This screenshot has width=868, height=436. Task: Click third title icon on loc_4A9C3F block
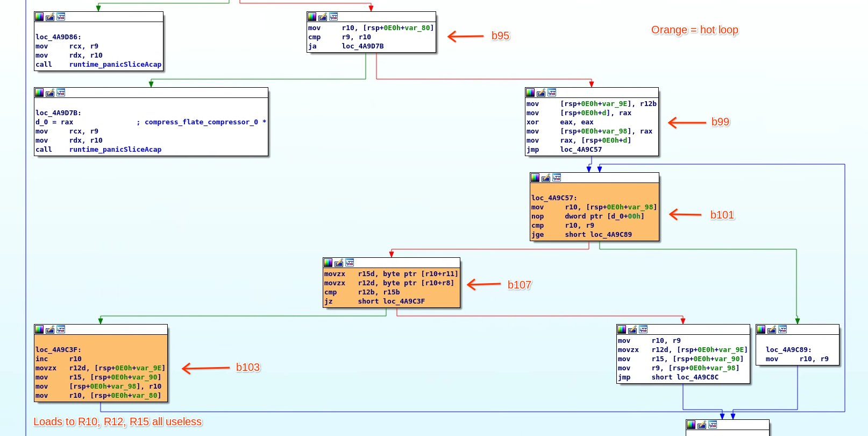click(x=61, y=329)
